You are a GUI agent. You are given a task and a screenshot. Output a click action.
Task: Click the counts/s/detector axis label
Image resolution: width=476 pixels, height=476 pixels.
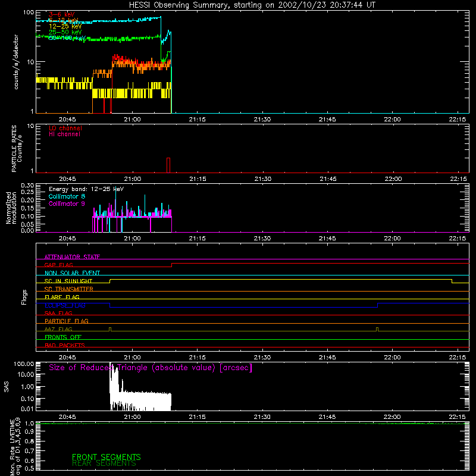point(16,62)
